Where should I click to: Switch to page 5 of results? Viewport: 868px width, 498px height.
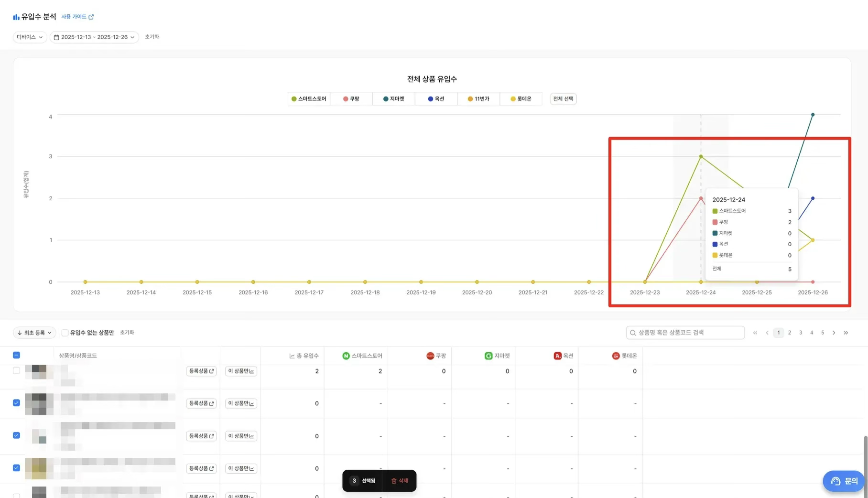[x=823, y=333]
